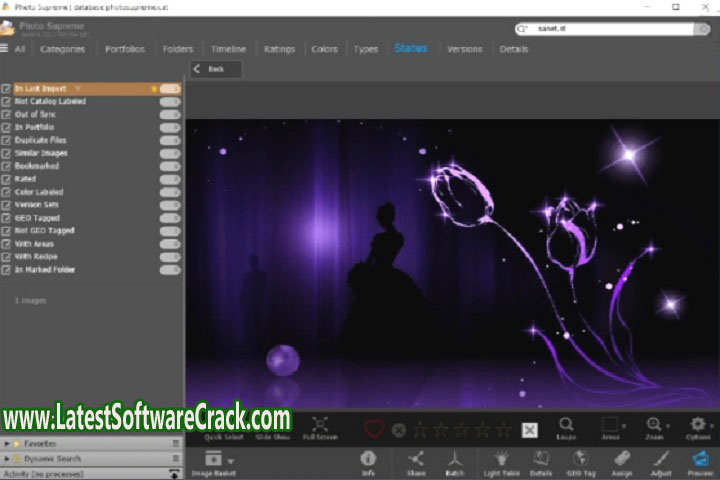The height and width of the screenshot is (480, 720).
Task: Open the Versions tab
Action: 465,49
